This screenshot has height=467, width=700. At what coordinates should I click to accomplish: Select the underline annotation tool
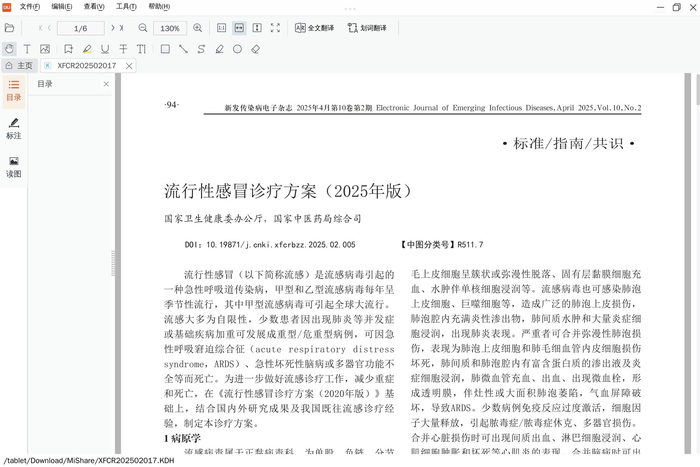(105, 48)
